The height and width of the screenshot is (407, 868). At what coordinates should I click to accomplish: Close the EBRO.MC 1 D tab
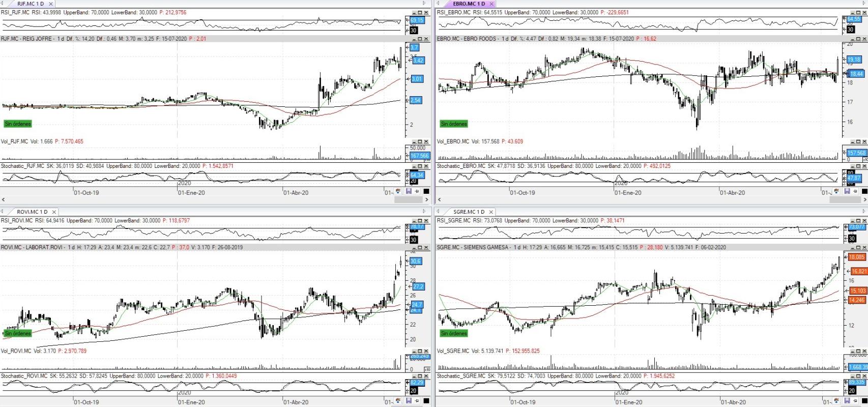click(x=491, y=4)
